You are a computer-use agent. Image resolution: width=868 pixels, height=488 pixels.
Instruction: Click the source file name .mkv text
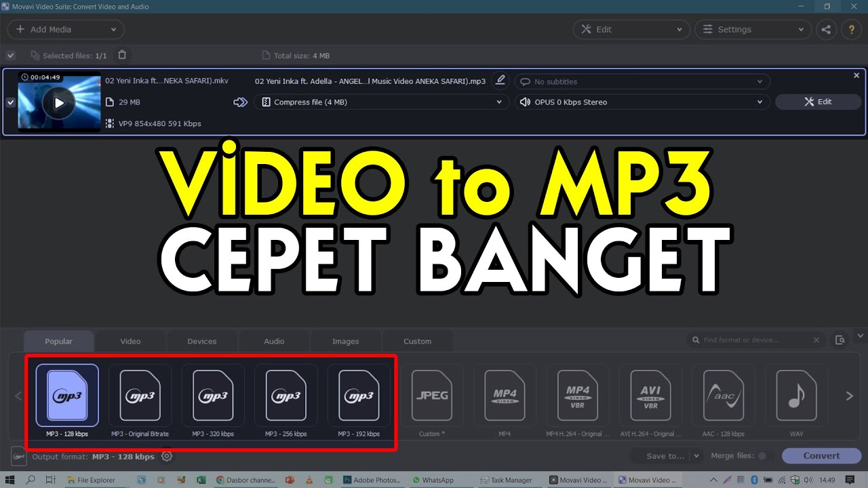point(167,81)
